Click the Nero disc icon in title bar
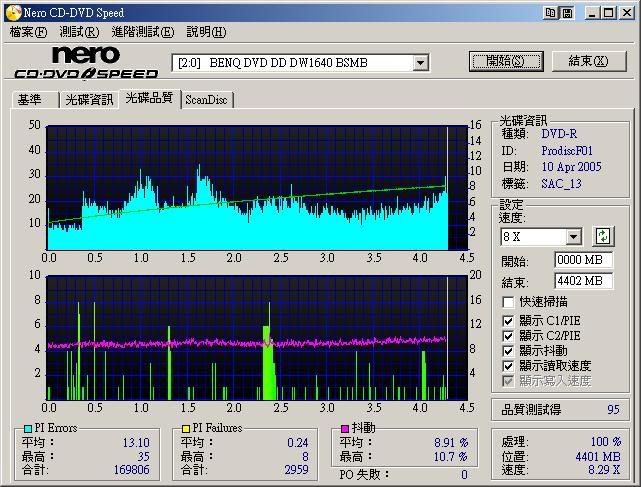The image size is (641, 487). point(11,12)
